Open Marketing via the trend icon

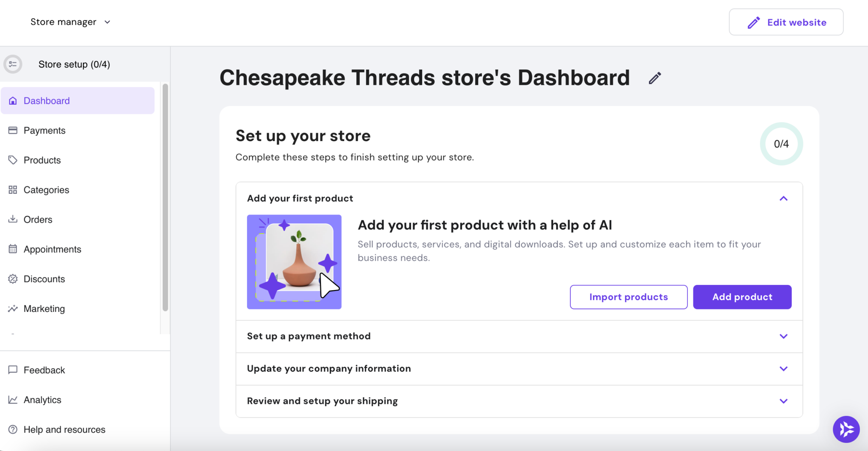(x=13, y=308)
